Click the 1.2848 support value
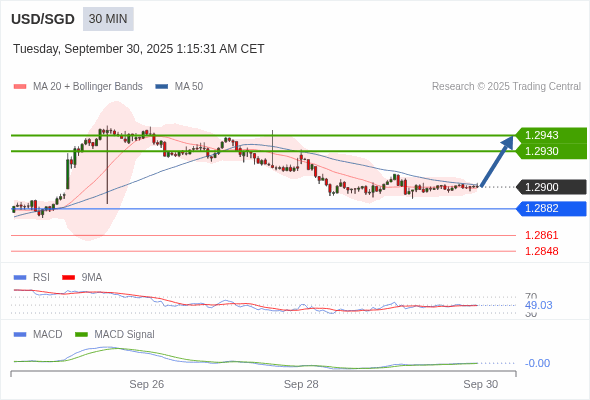Screen dimensions: 590x400 click(x=541, y=251)
